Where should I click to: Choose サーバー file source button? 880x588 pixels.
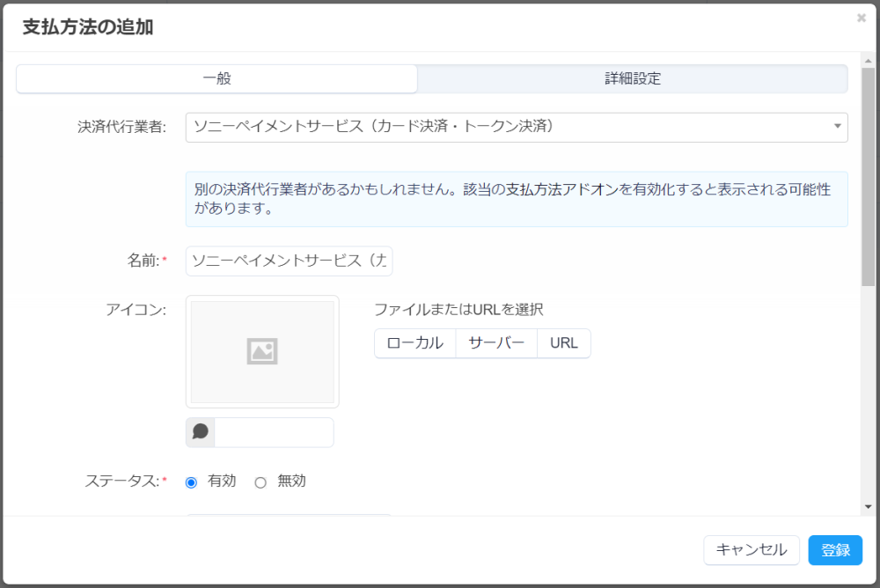point(496,343)
